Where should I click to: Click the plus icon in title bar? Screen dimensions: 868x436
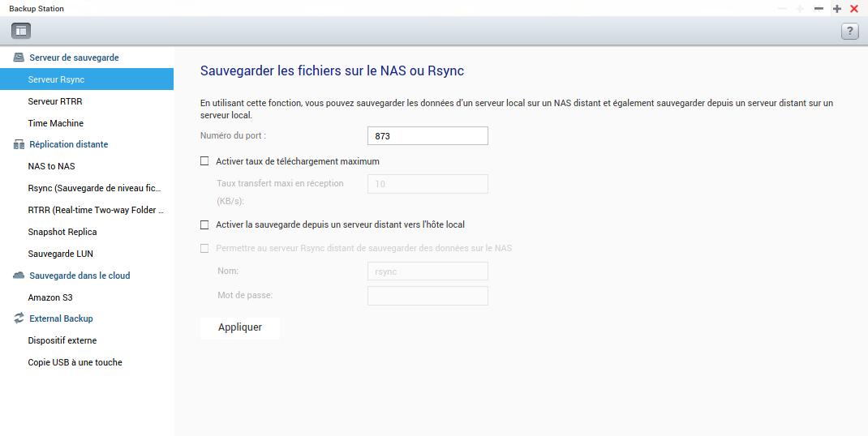point(836,9)
